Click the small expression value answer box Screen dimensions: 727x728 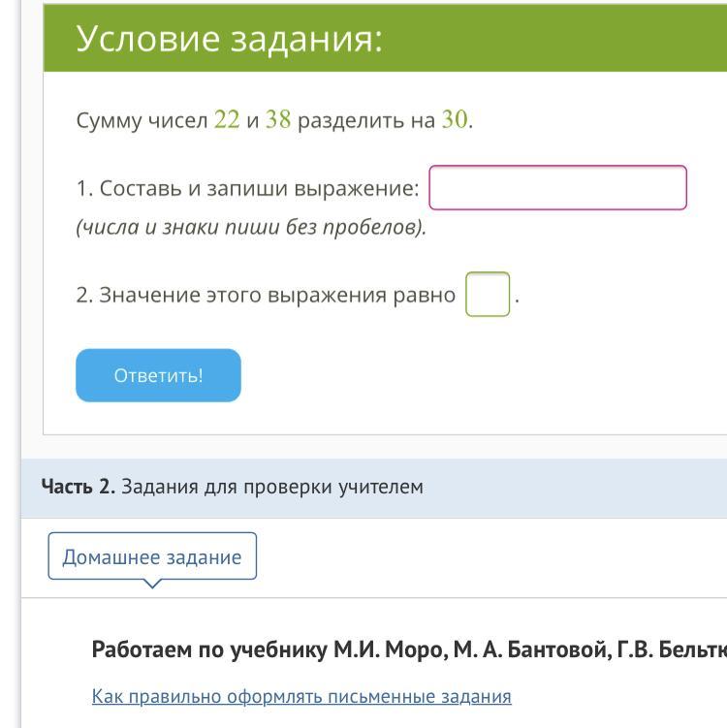pos(488,295)
